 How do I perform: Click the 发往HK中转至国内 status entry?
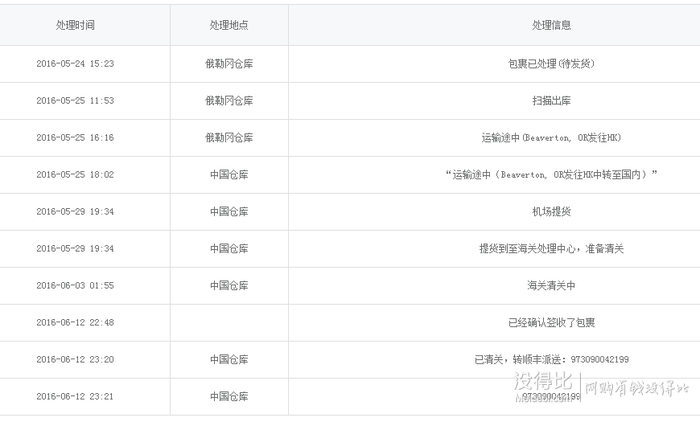551,175
